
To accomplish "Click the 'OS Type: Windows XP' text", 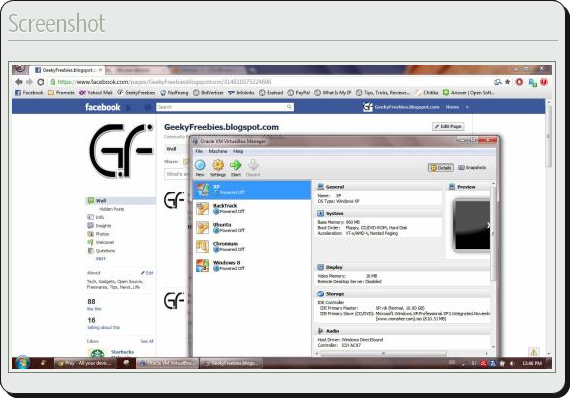I will click(338, 201).
